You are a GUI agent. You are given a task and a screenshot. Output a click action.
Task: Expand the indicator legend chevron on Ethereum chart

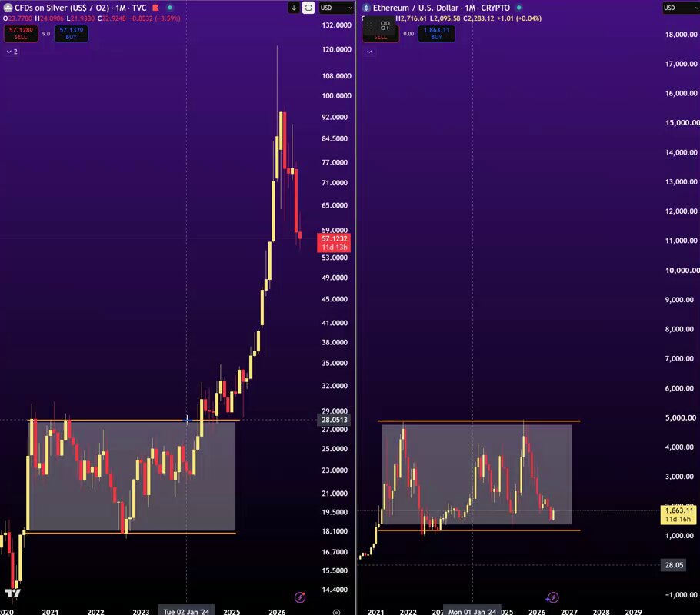(369, 52)
